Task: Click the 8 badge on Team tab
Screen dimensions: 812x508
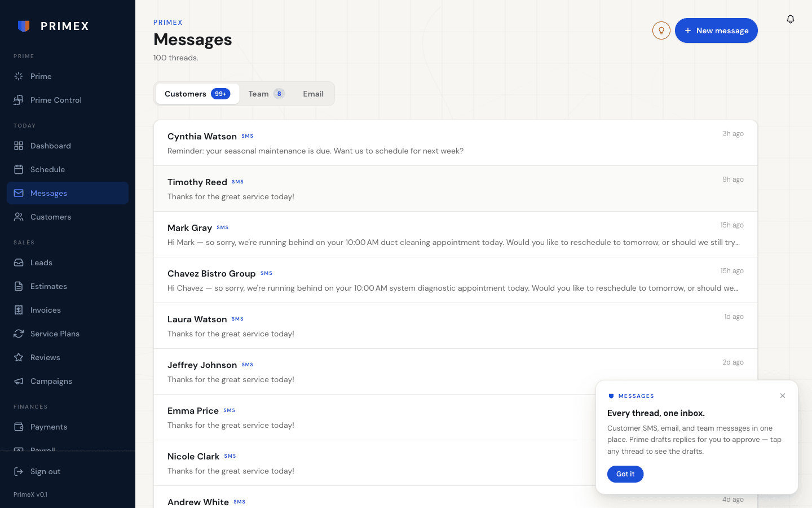Action: tap(279, 94)
